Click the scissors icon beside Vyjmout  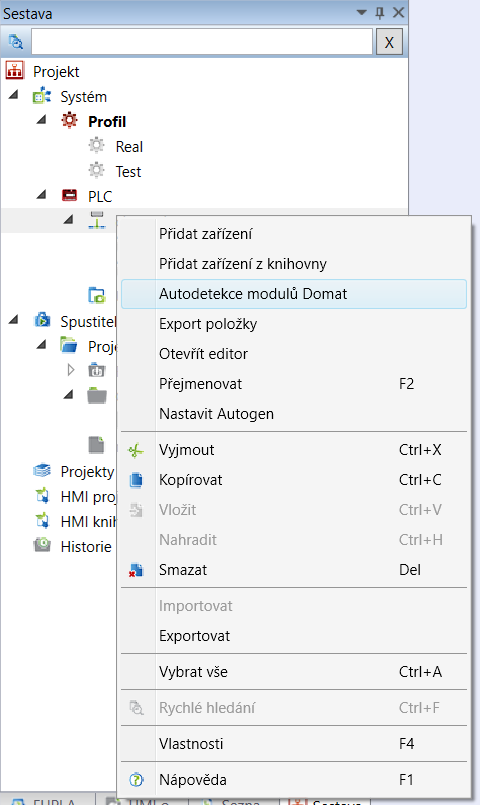coord(136,450)
